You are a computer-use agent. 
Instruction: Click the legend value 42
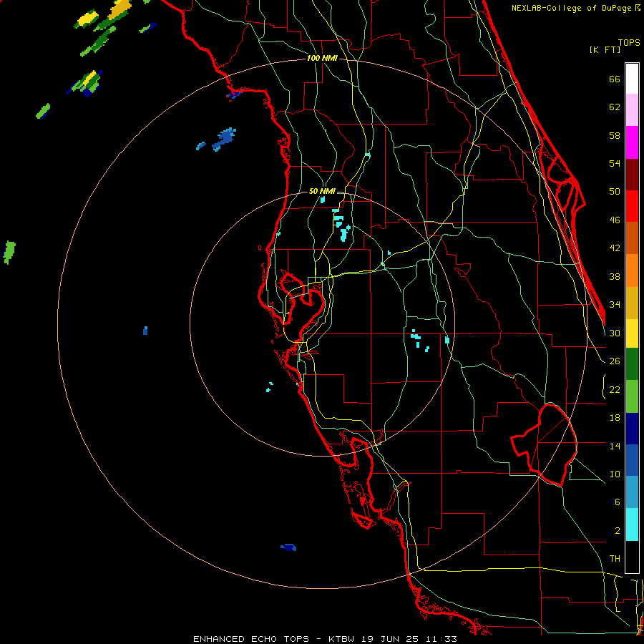tap(615, 248)
